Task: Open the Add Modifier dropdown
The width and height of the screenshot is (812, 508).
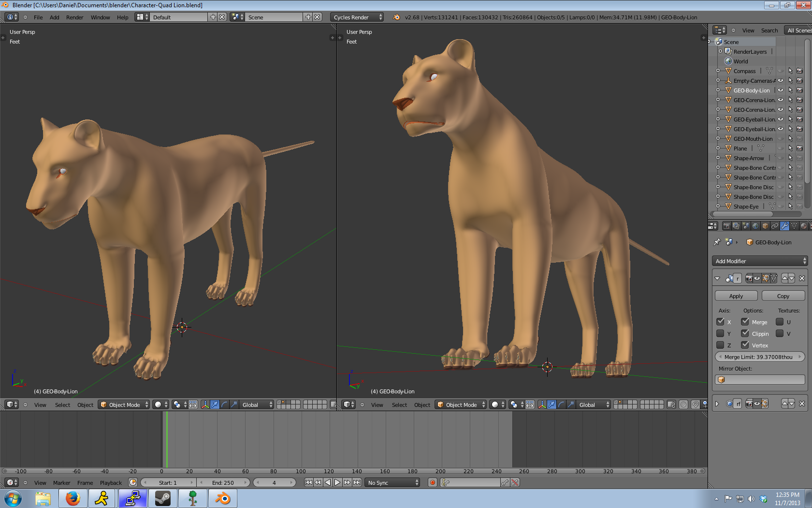Action: point(760,261)
